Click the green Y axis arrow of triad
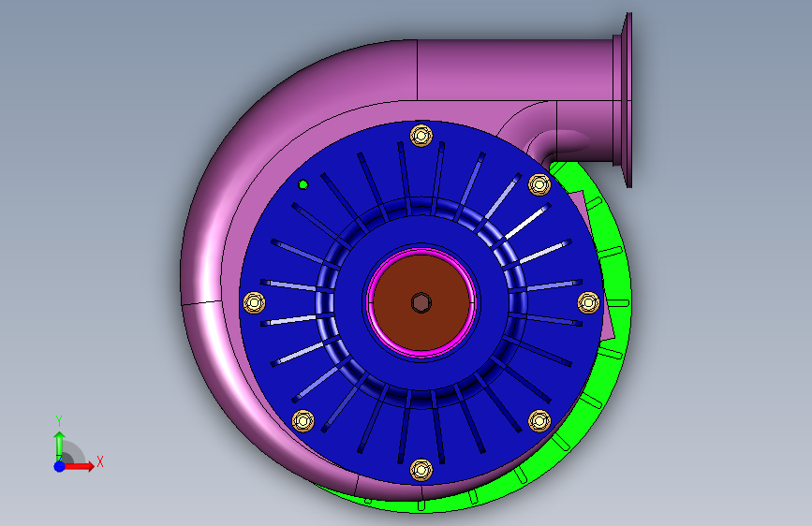Screen dimensions: 812x526 59,445
